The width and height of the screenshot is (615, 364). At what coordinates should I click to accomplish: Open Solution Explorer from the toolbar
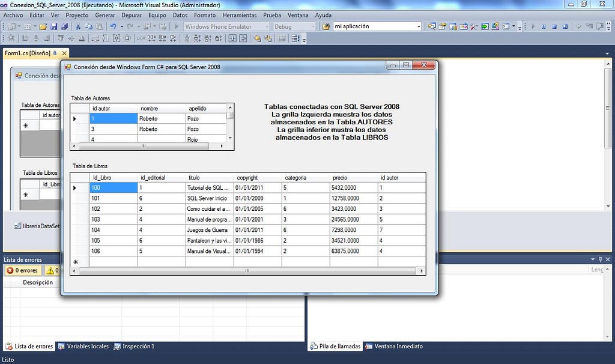point(432,26)
